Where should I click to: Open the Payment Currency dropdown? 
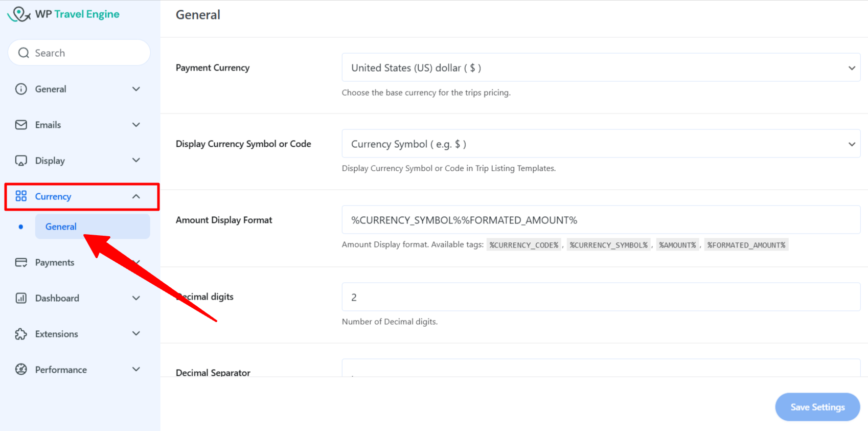tap(601, 67)
